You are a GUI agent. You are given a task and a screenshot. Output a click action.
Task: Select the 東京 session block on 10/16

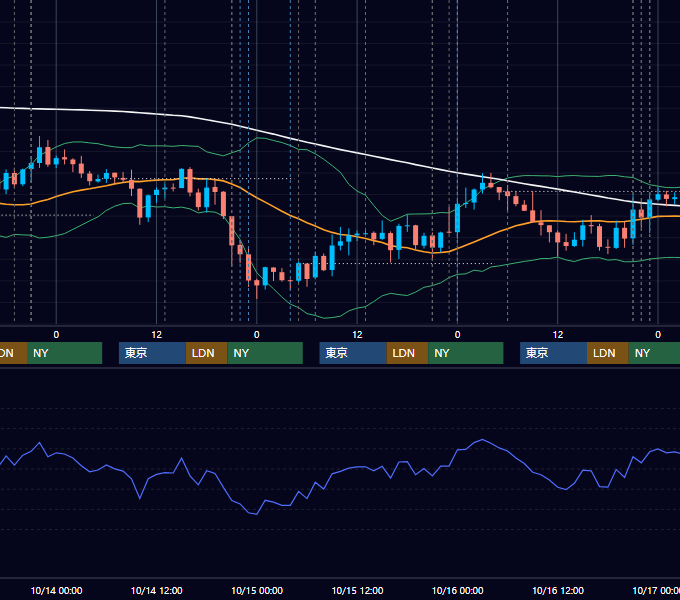click(553, 353)
